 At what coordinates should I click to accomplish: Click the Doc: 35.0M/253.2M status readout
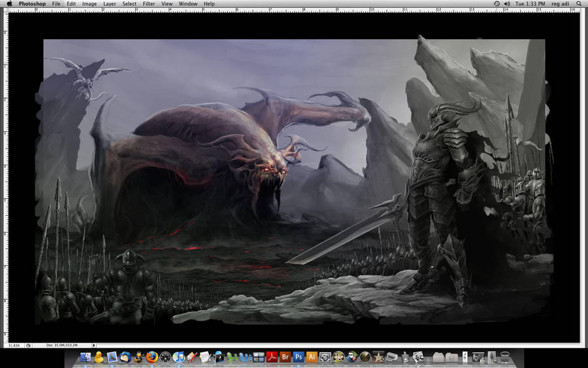(62, 345)
